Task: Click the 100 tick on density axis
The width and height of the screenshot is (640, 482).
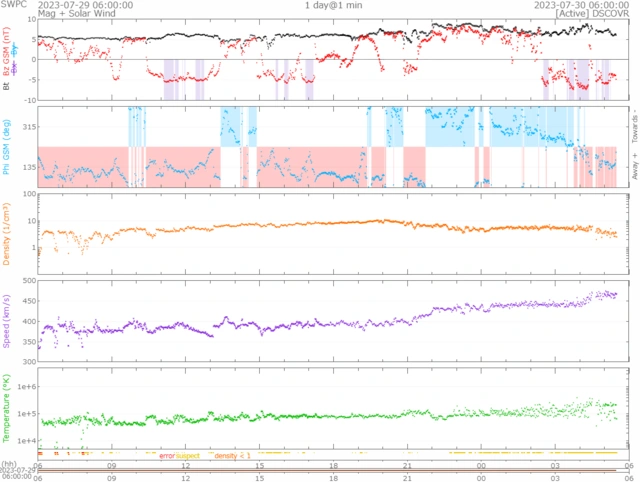Action: point(29,194)
